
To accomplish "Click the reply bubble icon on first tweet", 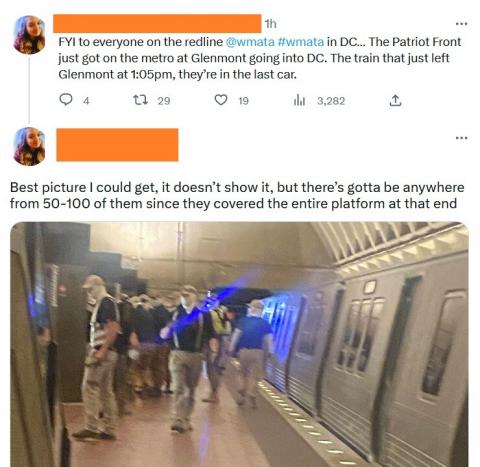I will (x=66, y=100).
